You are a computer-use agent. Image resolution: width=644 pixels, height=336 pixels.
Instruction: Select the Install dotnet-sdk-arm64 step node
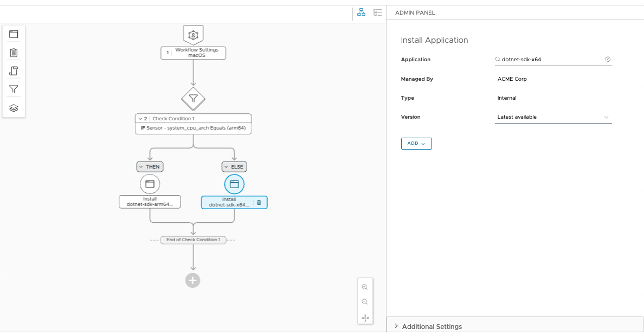(150, 202)
